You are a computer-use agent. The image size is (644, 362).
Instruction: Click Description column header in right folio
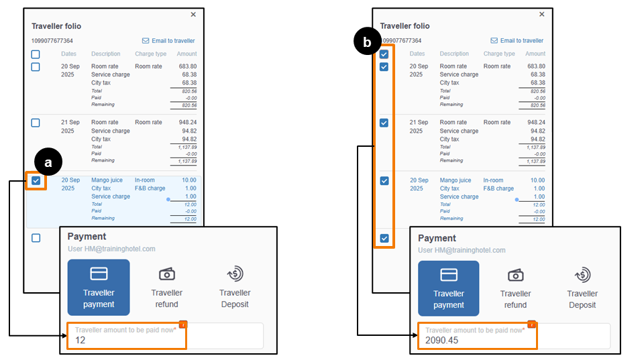[454, 54]
